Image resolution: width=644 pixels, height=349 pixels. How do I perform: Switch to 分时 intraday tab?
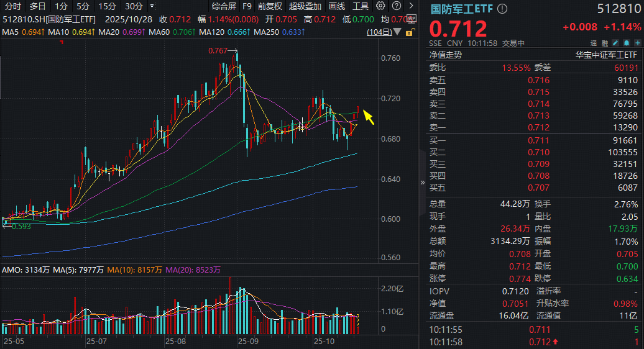[12, 6]
